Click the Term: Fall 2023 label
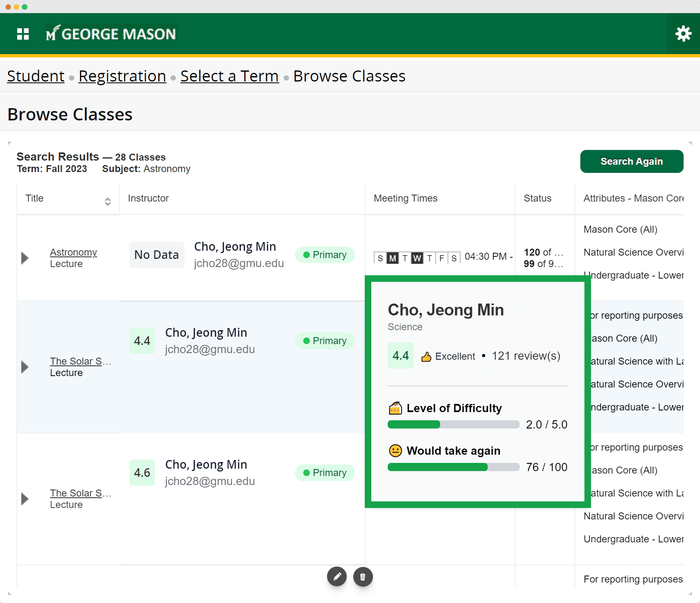700x603 pixels. click(x=52, y=169)
